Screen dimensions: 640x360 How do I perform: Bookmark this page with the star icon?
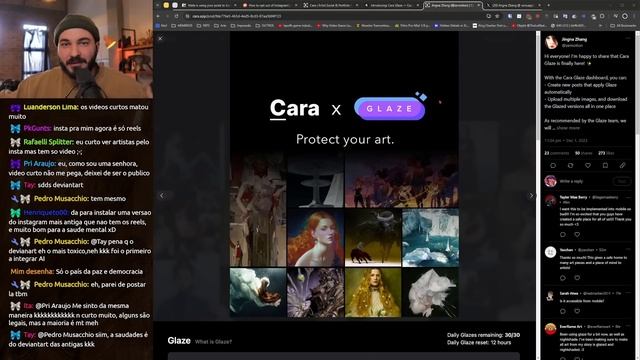pyautogui.click(x=497, y=16)
